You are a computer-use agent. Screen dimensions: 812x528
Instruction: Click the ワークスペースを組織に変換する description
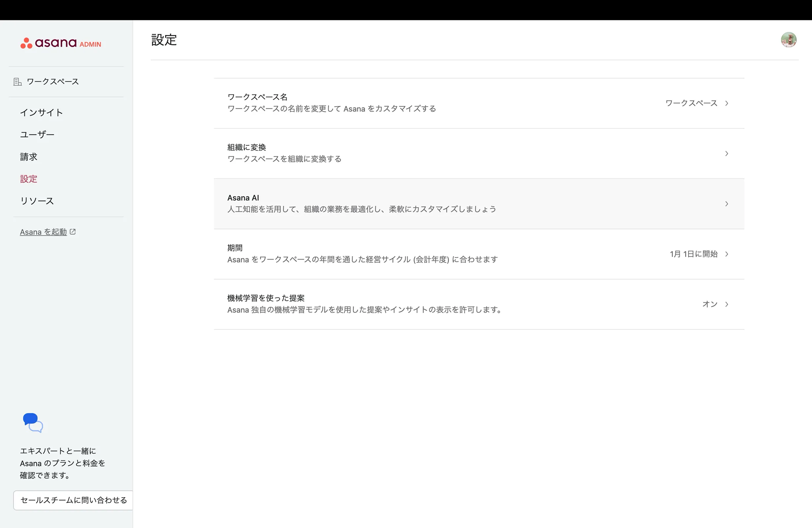[284, 159]
